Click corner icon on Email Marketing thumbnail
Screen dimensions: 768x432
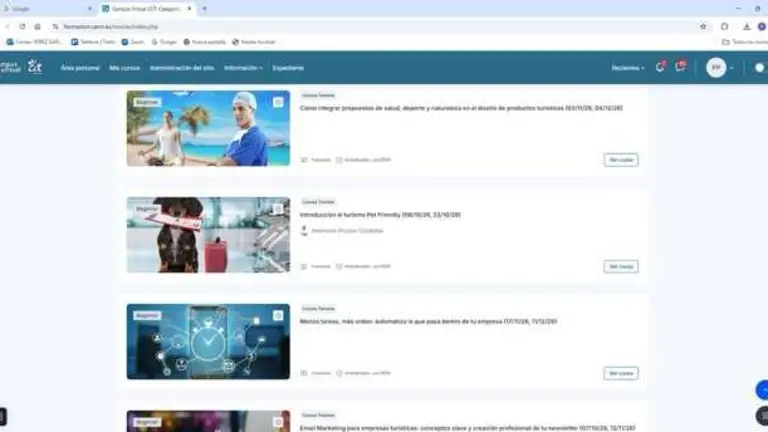(278, 422)
